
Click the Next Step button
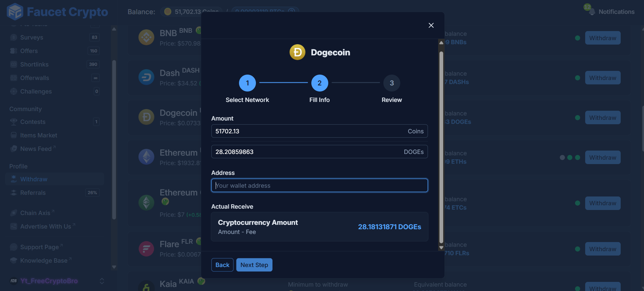point(254,265)
